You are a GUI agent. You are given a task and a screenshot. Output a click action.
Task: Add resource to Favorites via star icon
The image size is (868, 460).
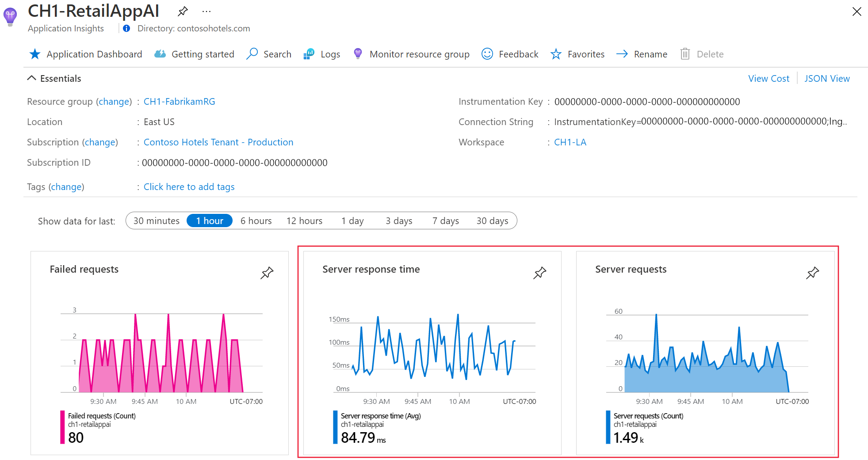(x=555, y=54)
